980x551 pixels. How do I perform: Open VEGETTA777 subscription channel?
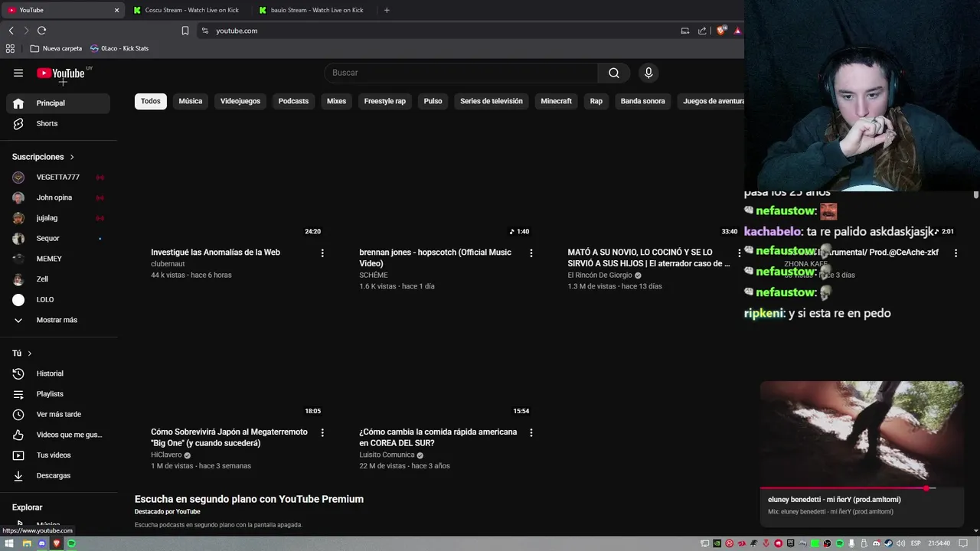point(58,177)
